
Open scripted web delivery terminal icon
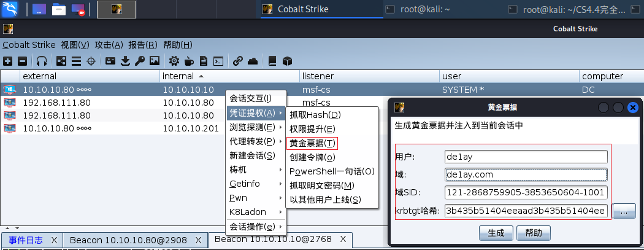point(219,61)
